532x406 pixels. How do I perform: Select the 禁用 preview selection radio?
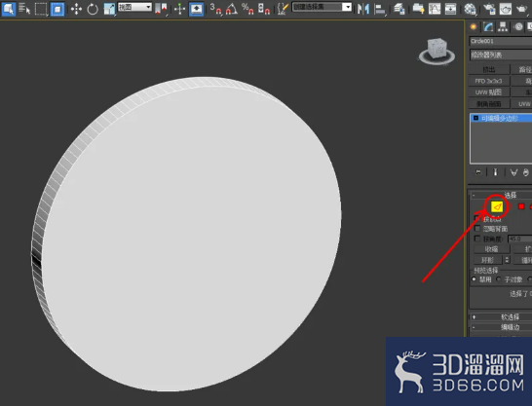click(x=474, y=279)
